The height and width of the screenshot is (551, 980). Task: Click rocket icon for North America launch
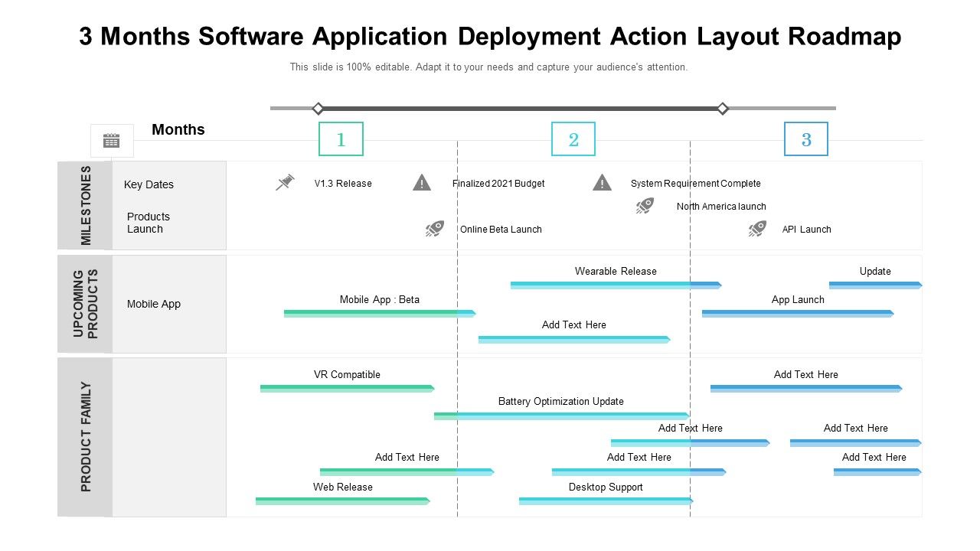[645, 205]
